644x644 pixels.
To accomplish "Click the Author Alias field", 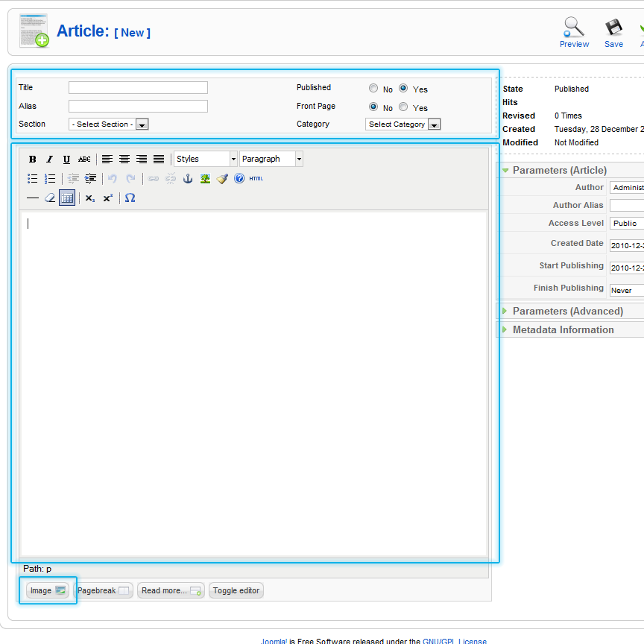I will click(627, 205).
